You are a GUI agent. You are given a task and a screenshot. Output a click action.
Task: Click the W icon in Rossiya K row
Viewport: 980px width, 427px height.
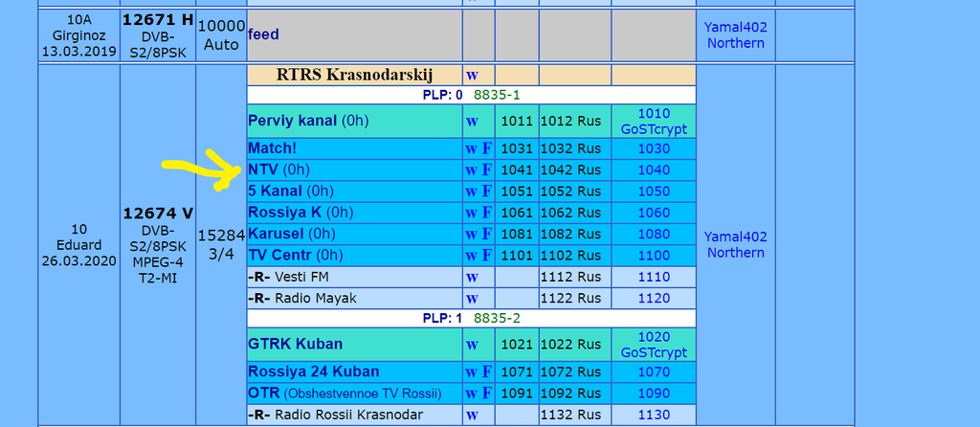(472, 213)
